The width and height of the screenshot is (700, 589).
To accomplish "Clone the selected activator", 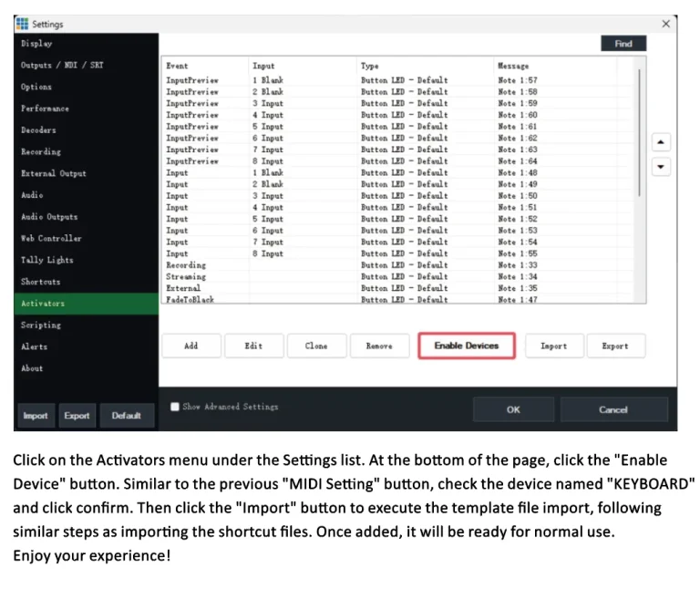I will [x=316, y=346].
